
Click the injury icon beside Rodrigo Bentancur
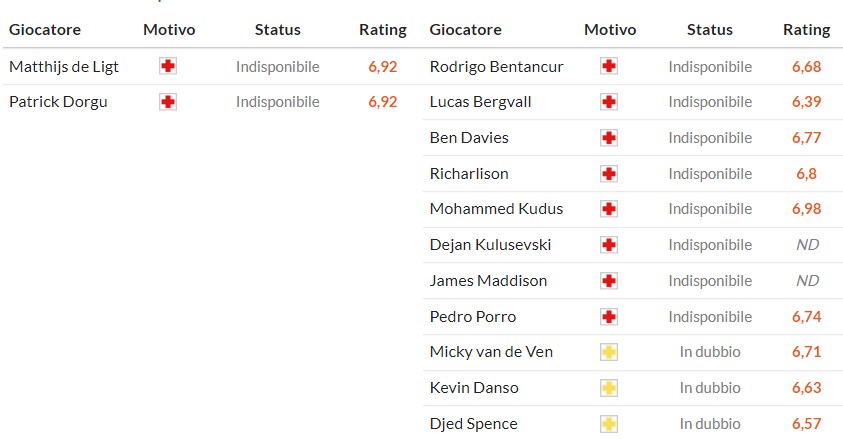pos(609,67)
